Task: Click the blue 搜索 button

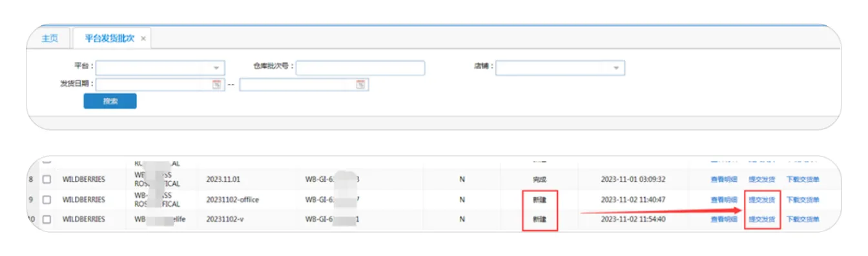Action: pos(110,101)
